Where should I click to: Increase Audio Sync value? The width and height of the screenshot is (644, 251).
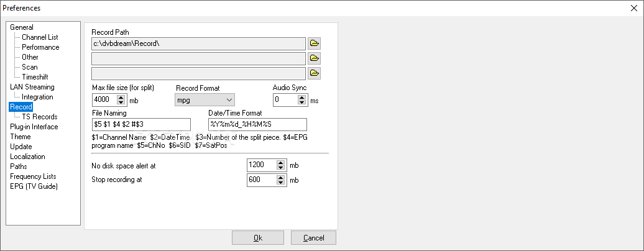[x=302, y=98]
